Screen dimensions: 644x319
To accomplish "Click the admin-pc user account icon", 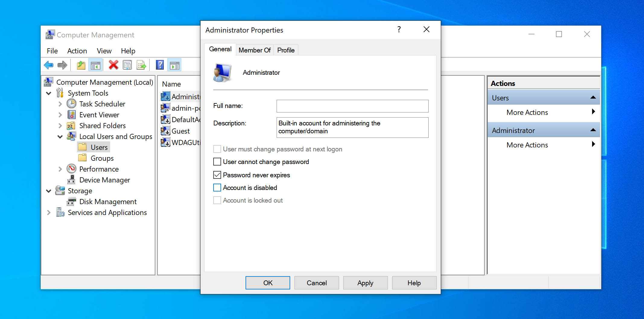I will (x=165, y=108).
